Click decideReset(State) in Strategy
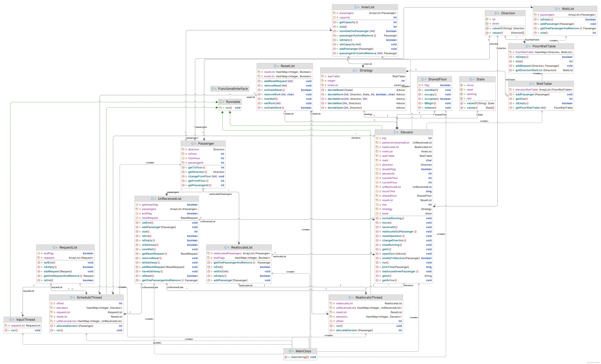Viewport: 601px width, 364px height. tap(363, 90)
